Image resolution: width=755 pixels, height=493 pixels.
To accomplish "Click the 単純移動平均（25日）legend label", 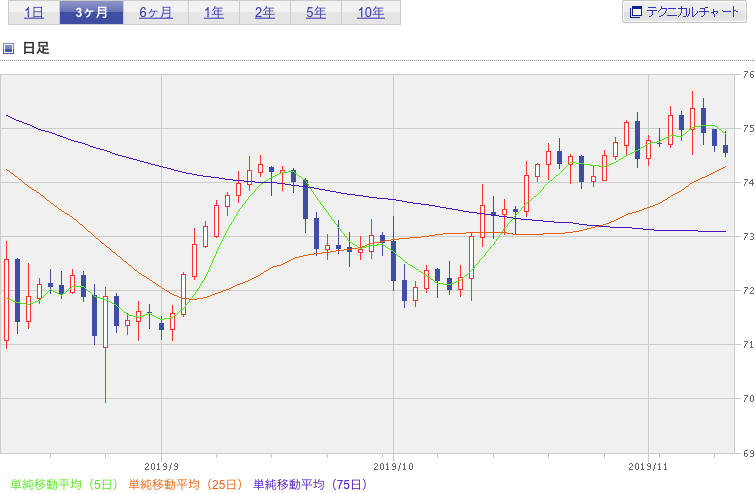I will (x=185, y=484).
